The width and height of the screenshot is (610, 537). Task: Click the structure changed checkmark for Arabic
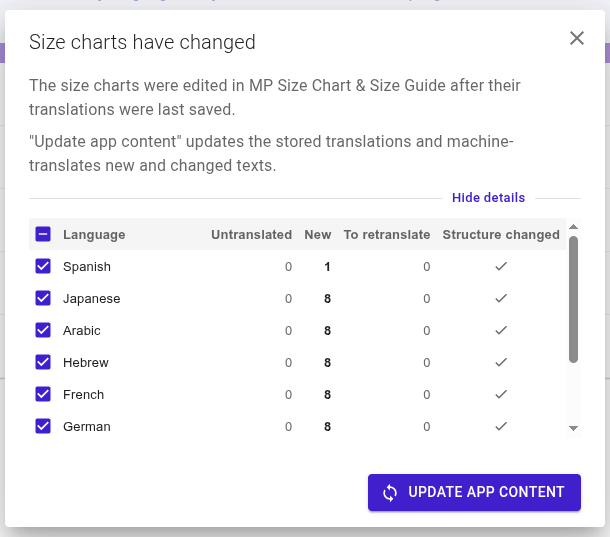pyautogui.click(x=501, y=330)
